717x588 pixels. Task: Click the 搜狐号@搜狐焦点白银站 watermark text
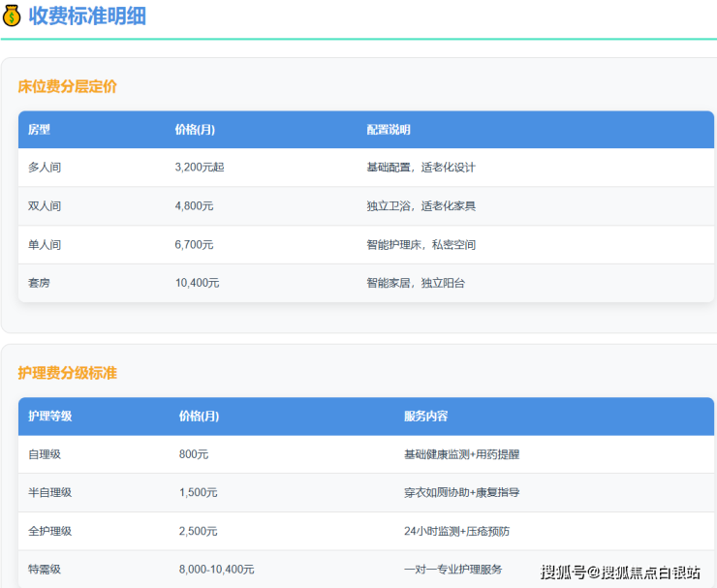pos(620,571)
